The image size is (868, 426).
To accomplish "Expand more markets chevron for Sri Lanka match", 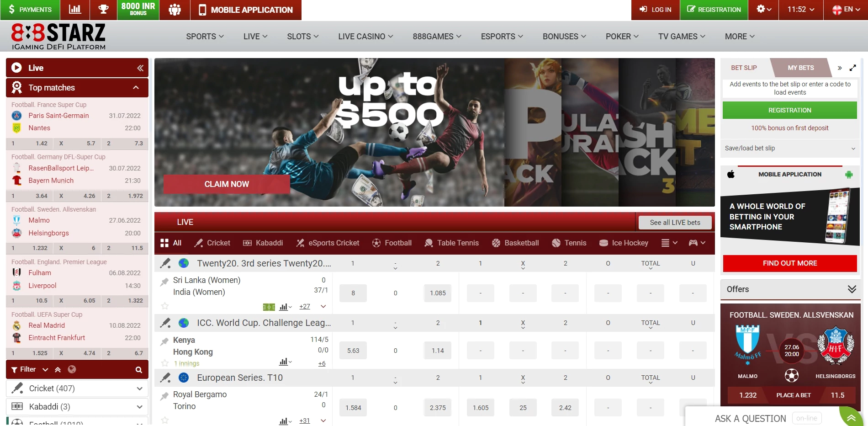I will click(323, 306).
